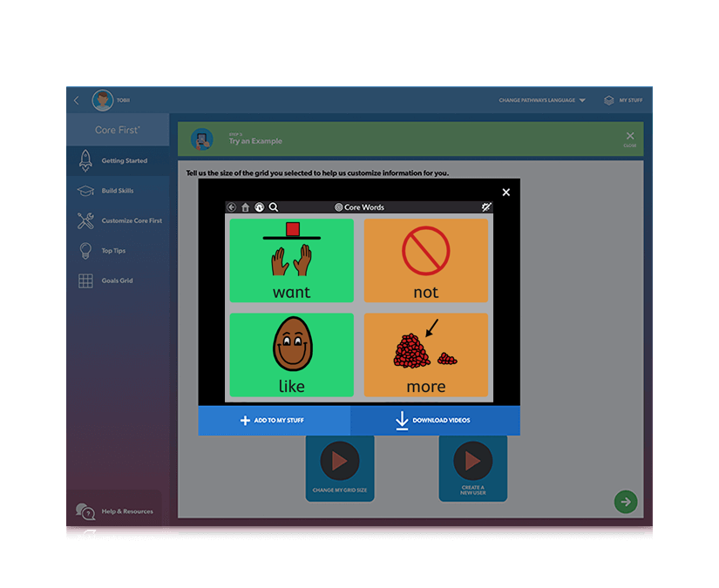This screenshot has height=588, width=719.
Task: Open the Goals Grid using its grid icon
Action: tap(85, 280)
